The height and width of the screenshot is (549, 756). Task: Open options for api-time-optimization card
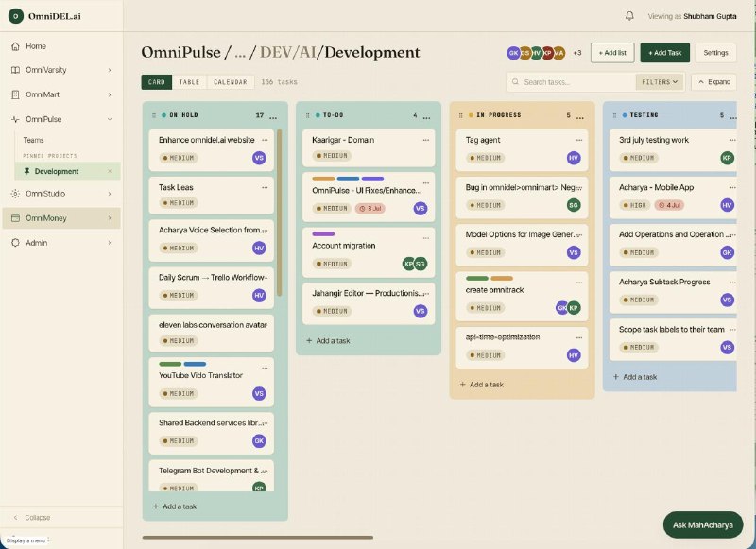(x=579, y=337)
